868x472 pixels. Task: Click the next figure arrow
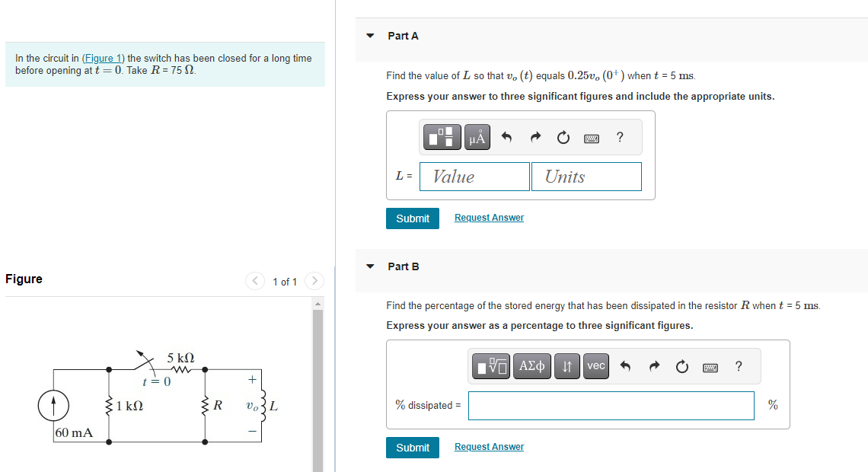click(314, 281)
